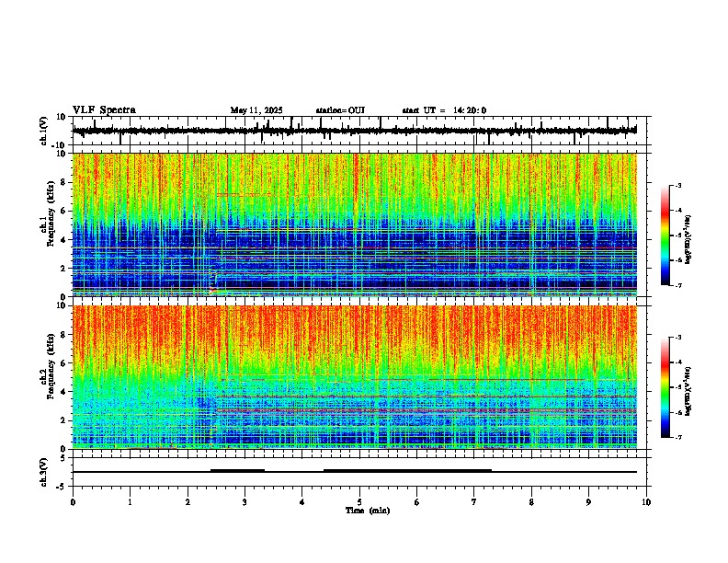Click the longer thick segment of ch.3 trace
Viewport: 728px width, 563px height.
[407, 471]
